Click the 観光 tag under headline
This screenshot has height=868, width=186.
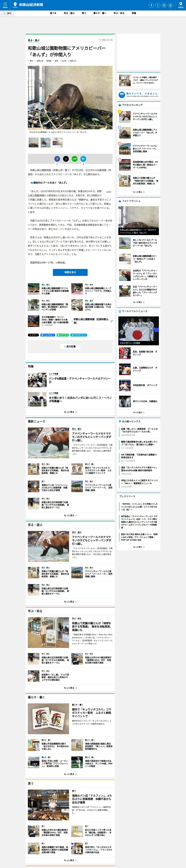[31, 61]
